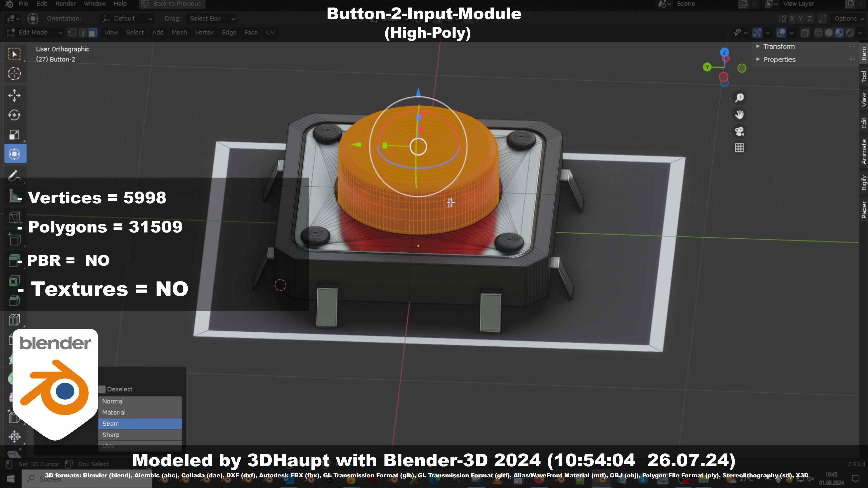Open the Window menu
868x488 pixels.
(x=95, y=4)
